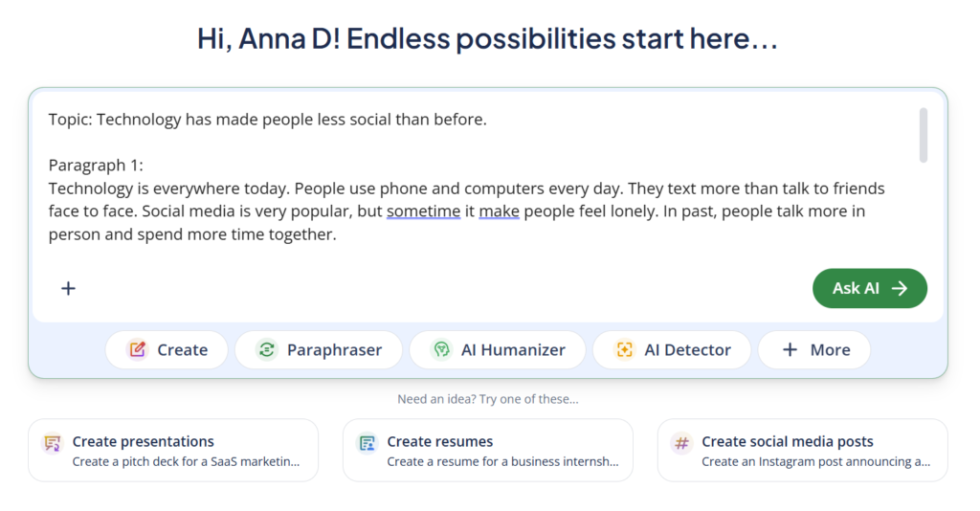Click the arrow on Ask AI button
The image size is (980, 511).
coord(900,288)
